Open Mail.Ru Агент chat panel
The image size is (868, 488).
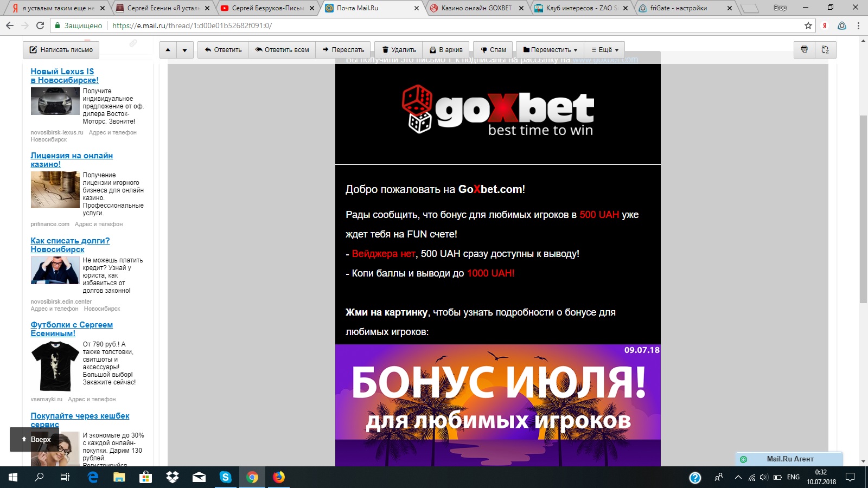click(x=789, y=459)
